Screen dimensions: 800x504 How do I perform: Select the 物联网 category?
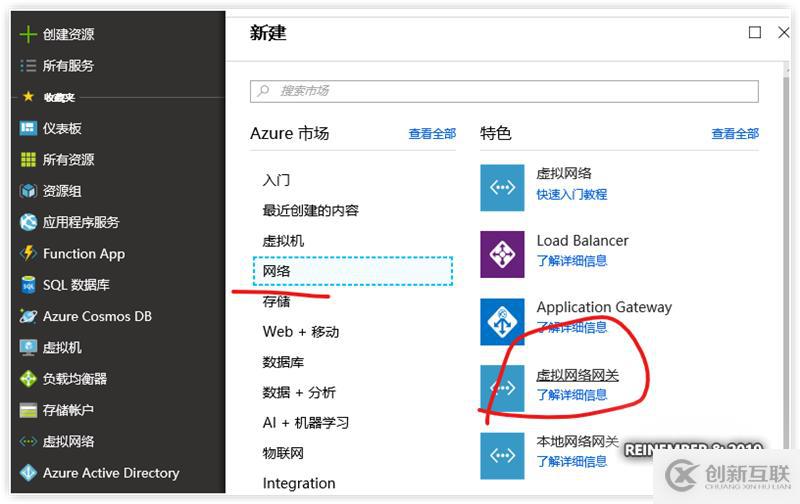283,453
